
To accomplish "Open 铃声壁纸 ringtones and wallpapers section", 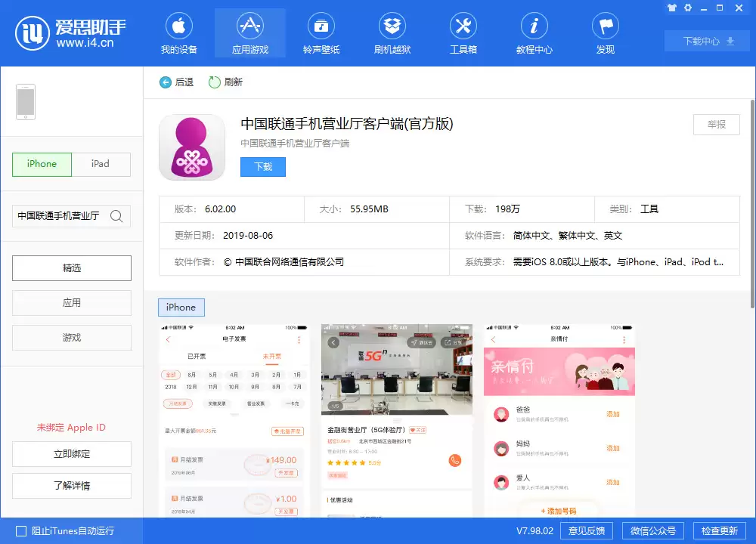I will (x=321, y=34).
